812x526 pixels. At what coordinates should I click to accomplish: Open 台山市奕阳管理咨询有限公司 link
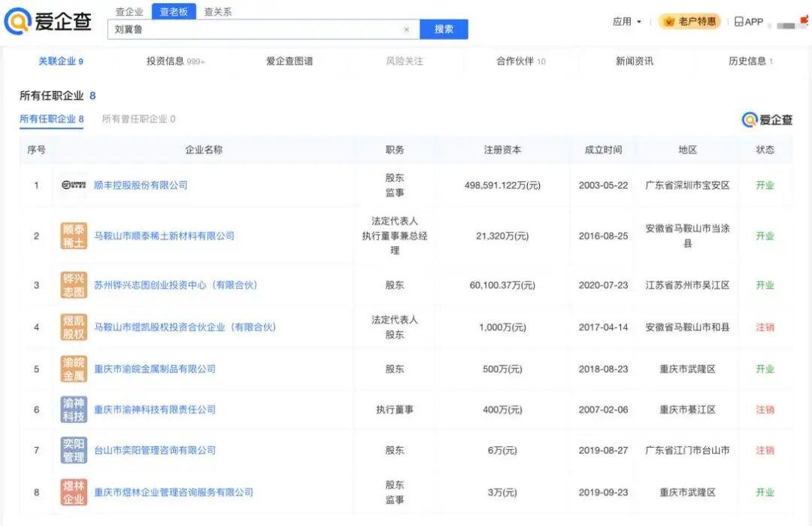click(x=155, y=450)
